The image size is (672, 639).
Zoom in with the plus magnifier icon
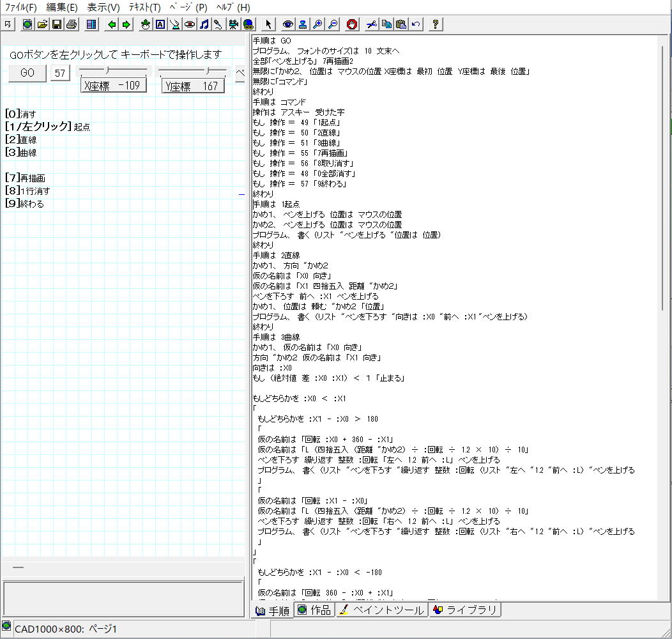(x=317, y=24)
